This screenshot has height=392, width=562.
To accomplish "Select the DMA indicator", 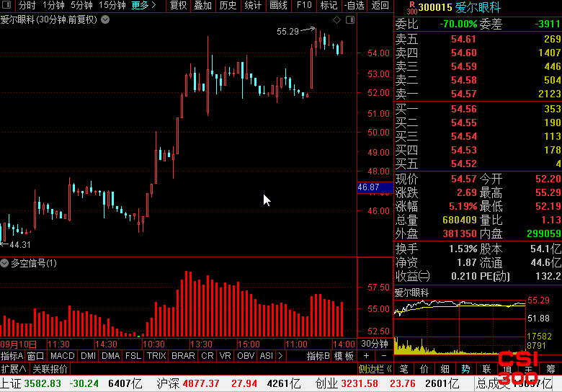I will 110,356.
